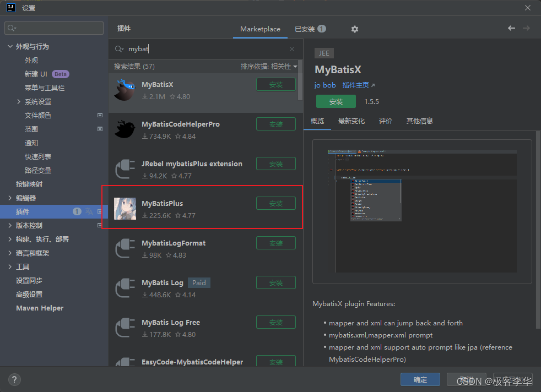Go forward with the right arrow

526,28
